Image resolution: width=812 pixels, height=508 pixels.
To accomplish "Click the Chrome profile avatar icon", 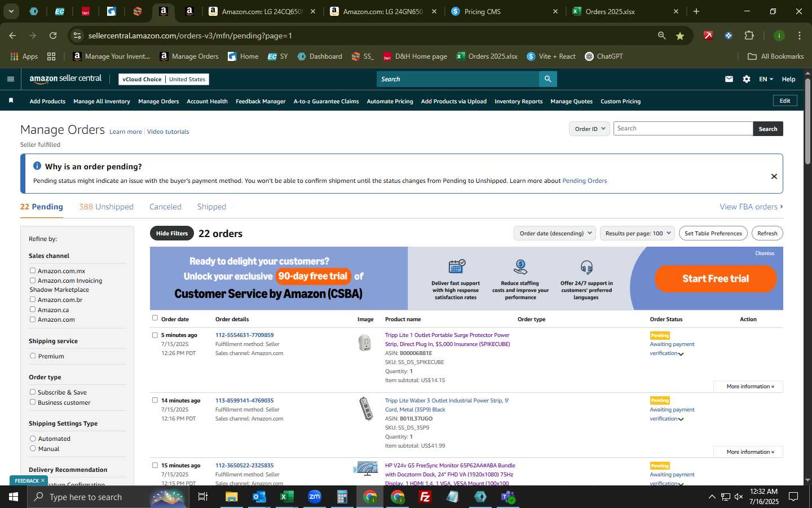I will coord(779,36).
